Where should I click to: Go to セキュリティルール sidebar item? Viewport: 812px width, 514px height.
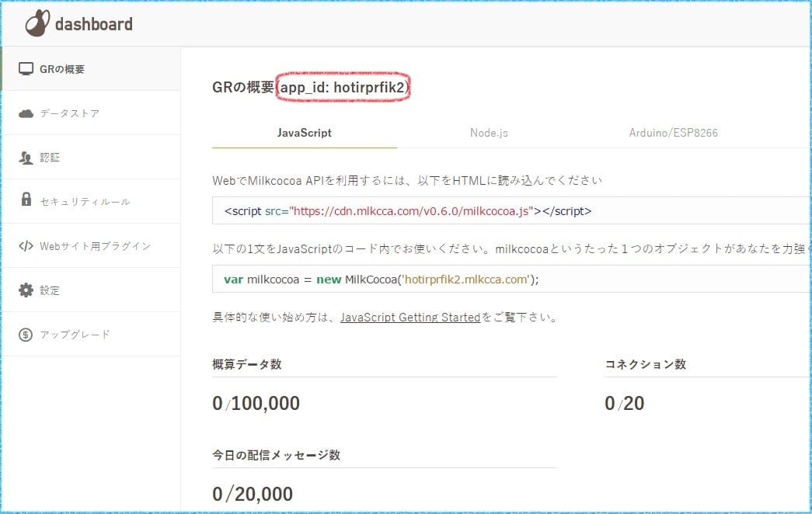tap(85, 202)
